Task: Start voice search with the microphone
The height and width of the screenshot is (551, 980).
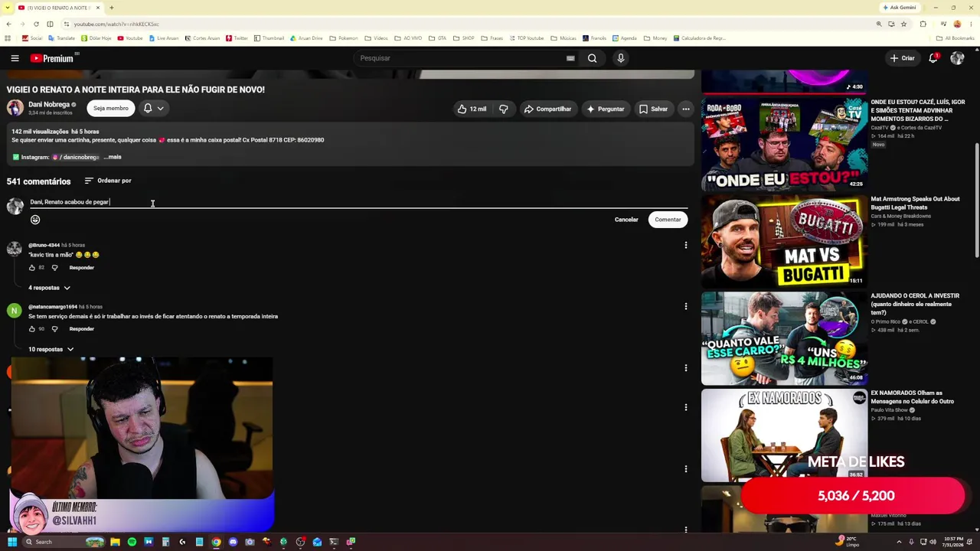Action: point(621,58)
